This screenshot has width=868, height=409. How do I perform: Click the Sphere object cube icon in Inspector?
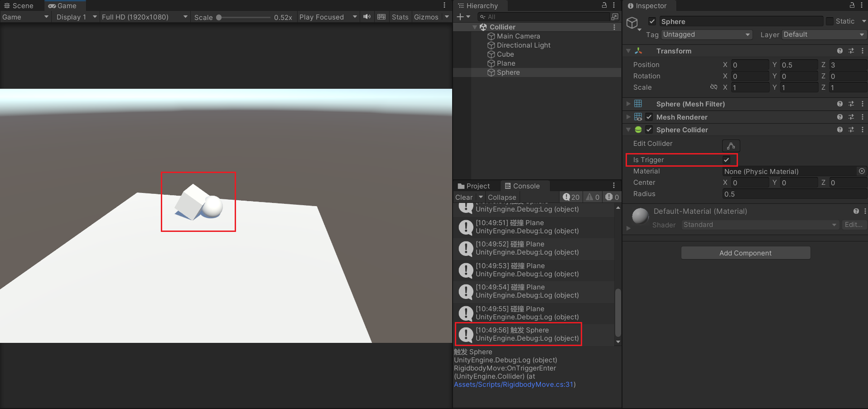(632, 23)
